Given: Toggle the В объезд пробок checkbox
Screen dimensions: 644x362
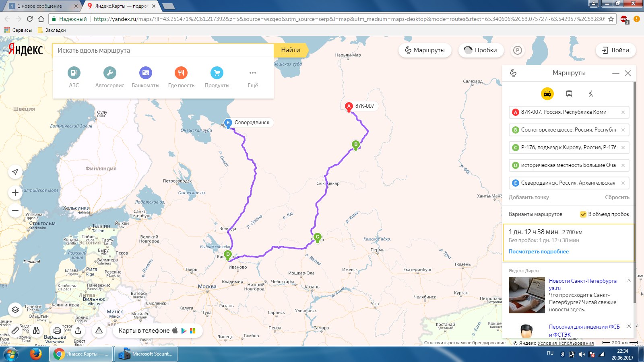Looking at the screenshot, I should coord(583,214).
